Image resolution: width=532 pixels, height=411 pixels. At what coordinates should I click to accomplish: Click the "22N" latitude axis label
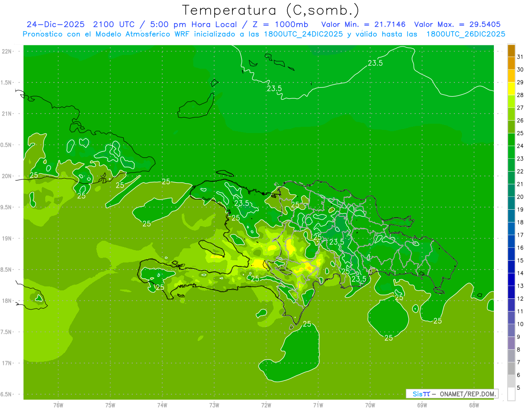tap(8, 51)
